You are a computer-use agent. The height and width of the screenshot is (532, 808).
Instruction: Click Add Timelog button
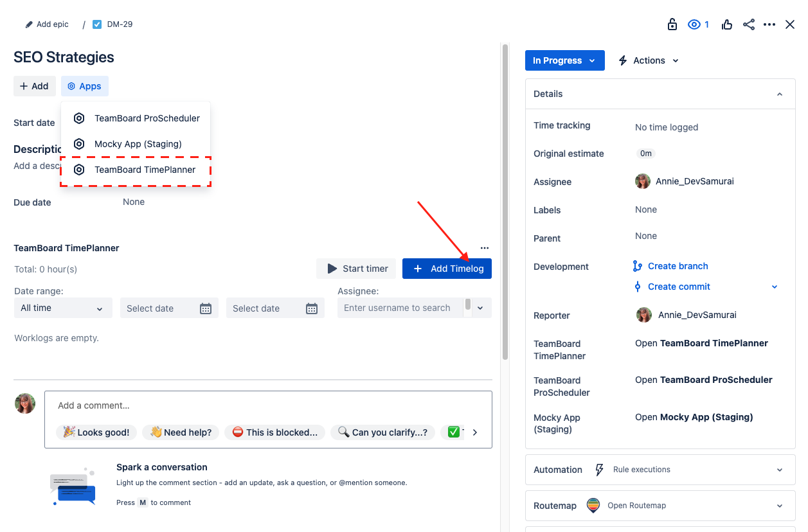(447, 269)
